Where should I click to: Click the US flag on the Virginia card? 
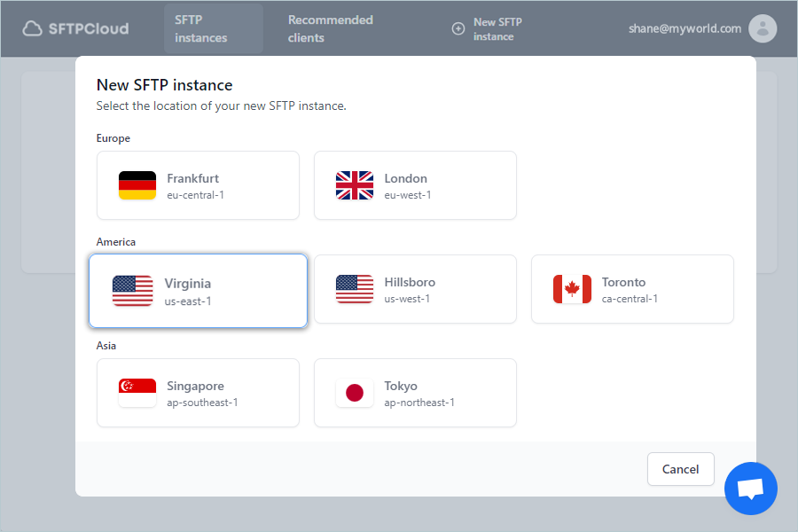(132, 291)
